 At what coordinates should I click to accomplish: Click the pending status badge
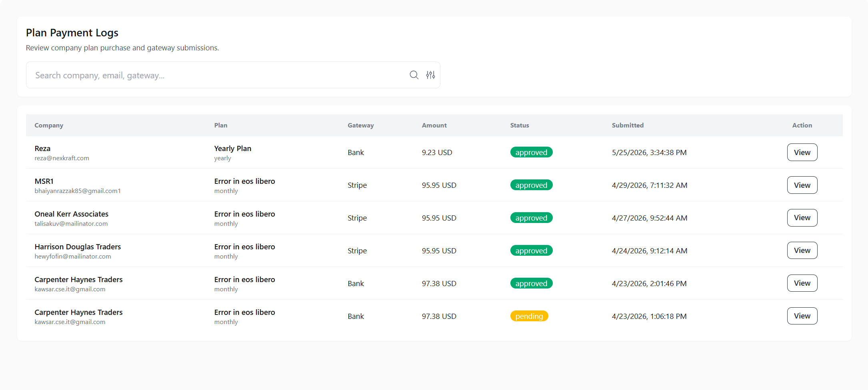pos(529,316)
